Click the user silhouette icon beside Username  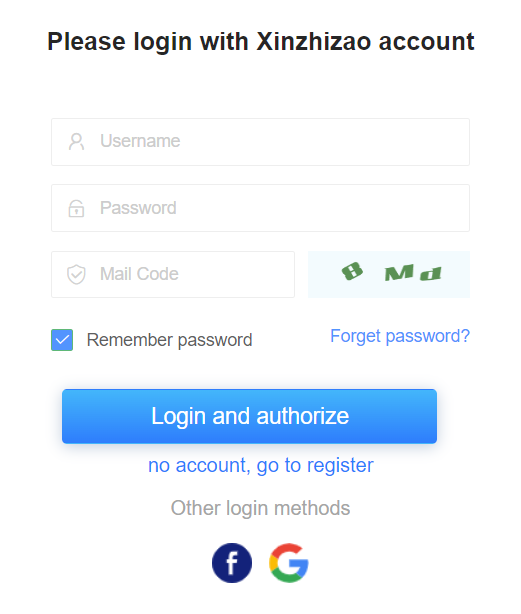tap(76, 141)
